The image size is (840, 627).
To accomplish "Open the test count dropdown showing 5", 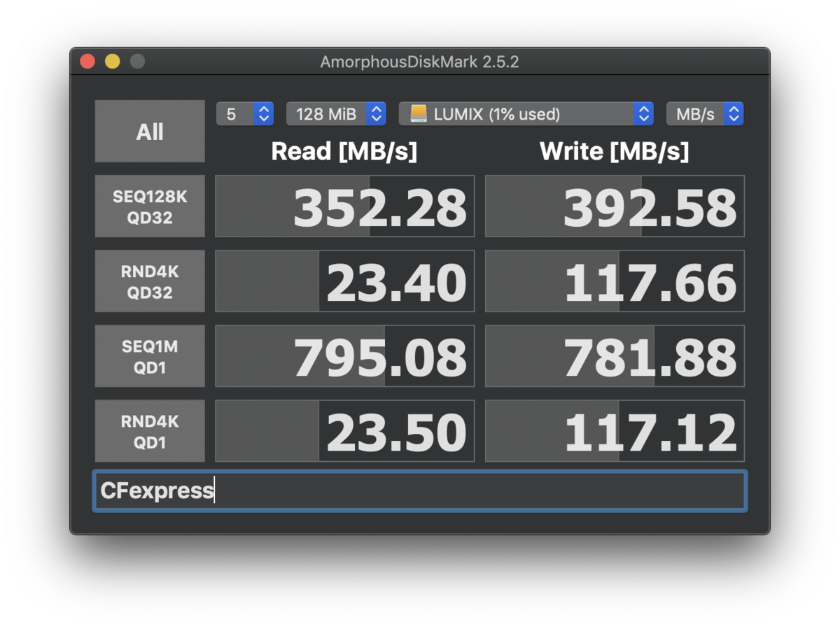I will click(x=244, y=113).
